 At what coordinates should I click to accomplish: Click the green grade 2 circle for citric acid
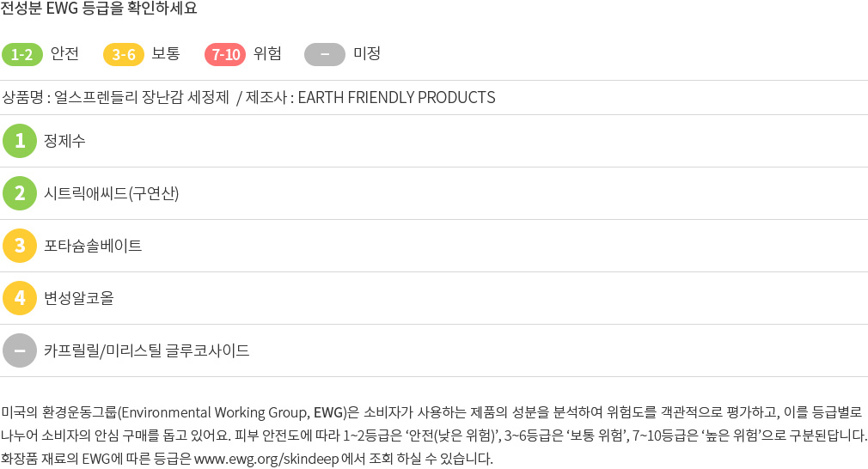(x=20, y=193)
